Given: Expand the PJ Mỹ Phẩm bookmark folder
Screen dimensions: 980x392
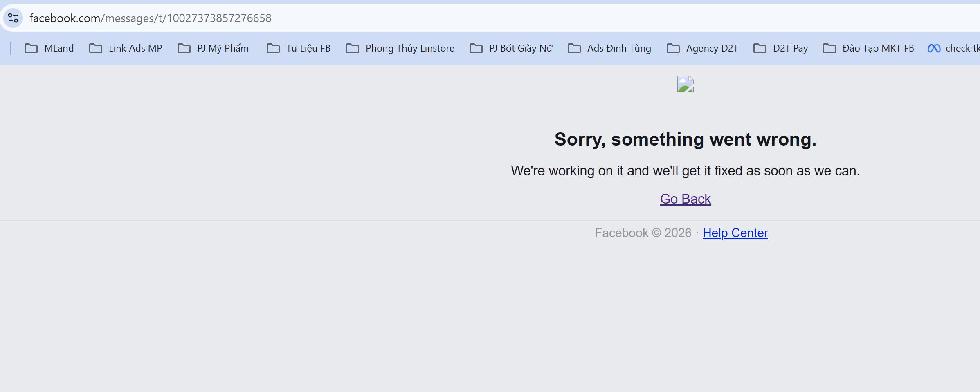Looking at the screenshot, I should [213, 48].
